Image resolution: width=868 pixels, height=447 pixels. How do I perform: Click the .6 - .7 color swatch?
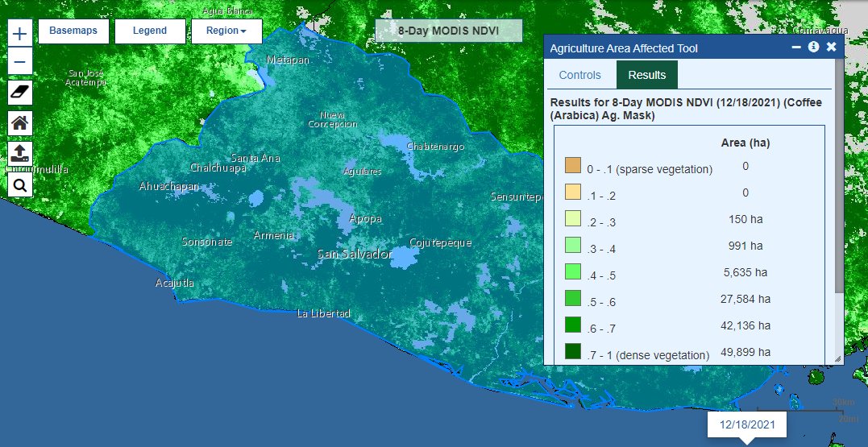tap(573, 325)
